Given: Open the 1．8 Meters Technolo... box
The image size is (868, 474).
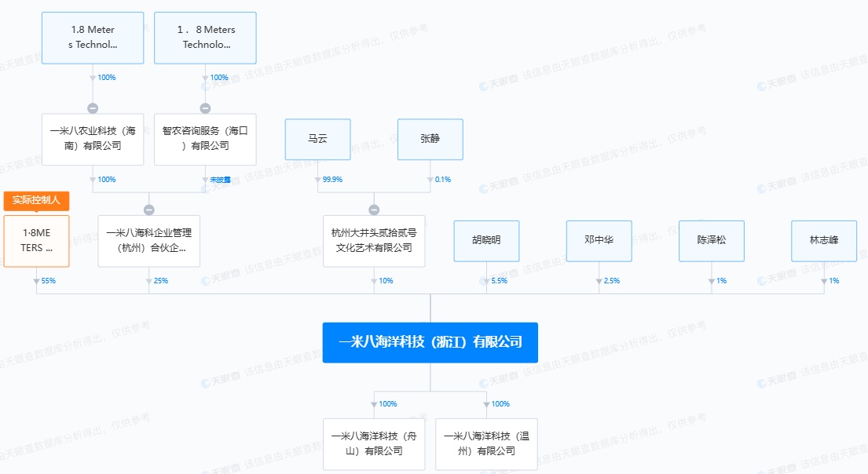Looking at the screenshot, I should point(205,38).
